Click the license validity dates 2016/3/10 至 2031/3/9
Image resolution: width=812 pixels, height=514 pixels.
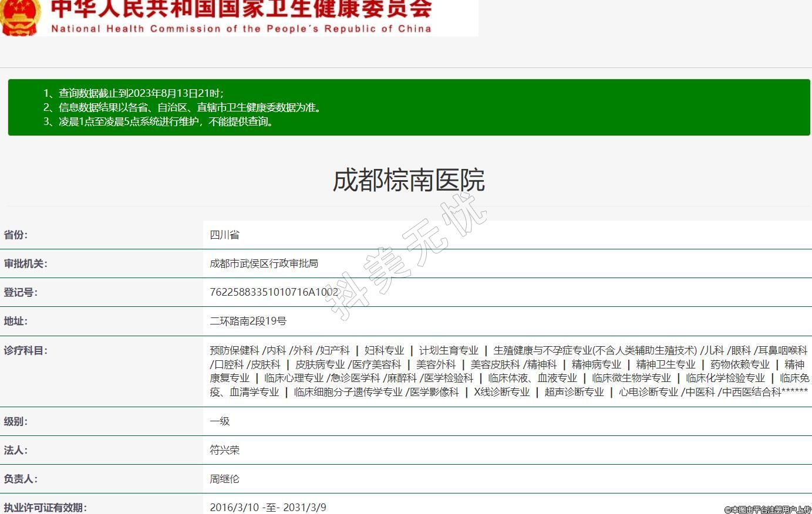[268, 507]
